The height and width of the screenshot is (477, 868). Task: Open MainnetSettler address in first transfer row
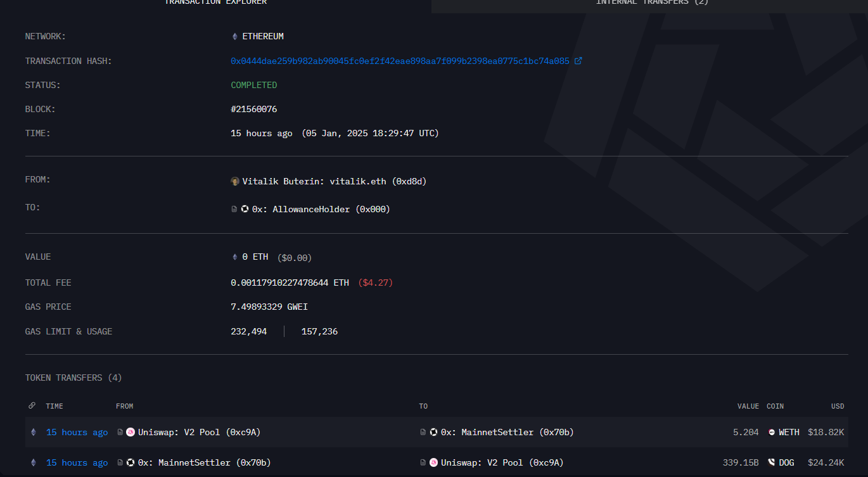(507, 432)
